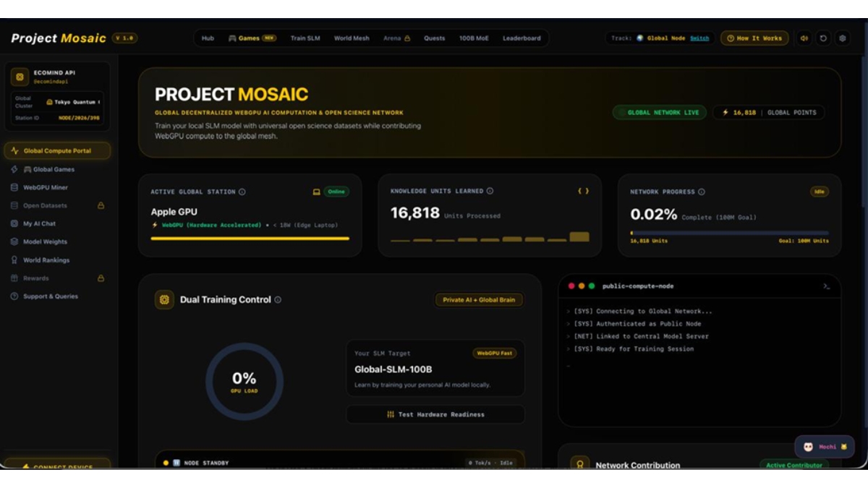Click the curly braces icon in Knowledge Units card
The height and width of the screenshot is (488, 868).
(x=583, y=191)
